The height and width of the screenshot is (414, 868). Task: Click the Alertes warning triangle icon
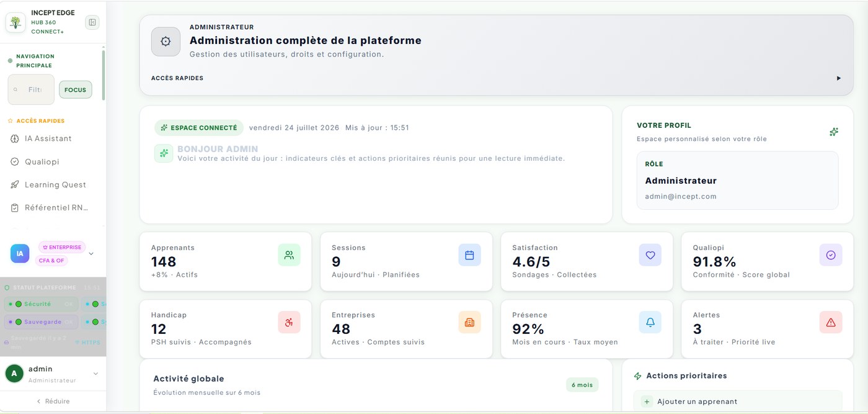pyautogui.click(x=831, y=322)
